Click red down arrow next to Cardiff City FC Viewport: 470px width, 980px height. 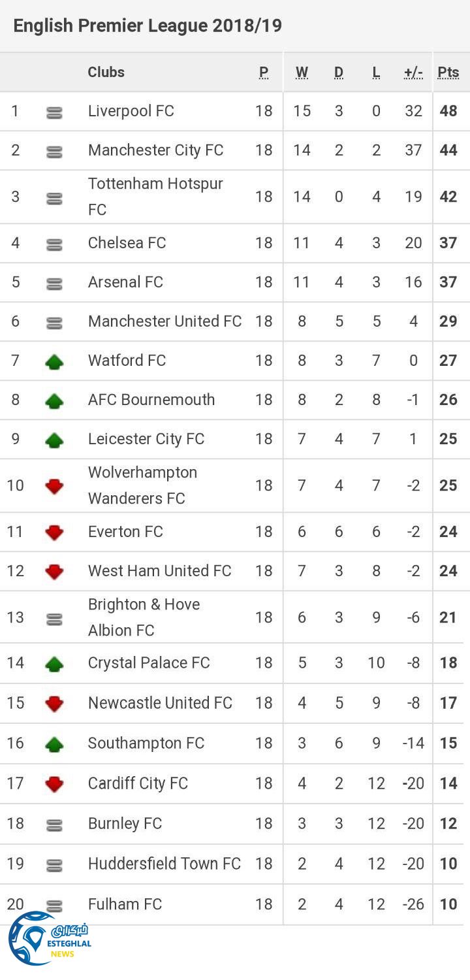[x=54, y=784]
